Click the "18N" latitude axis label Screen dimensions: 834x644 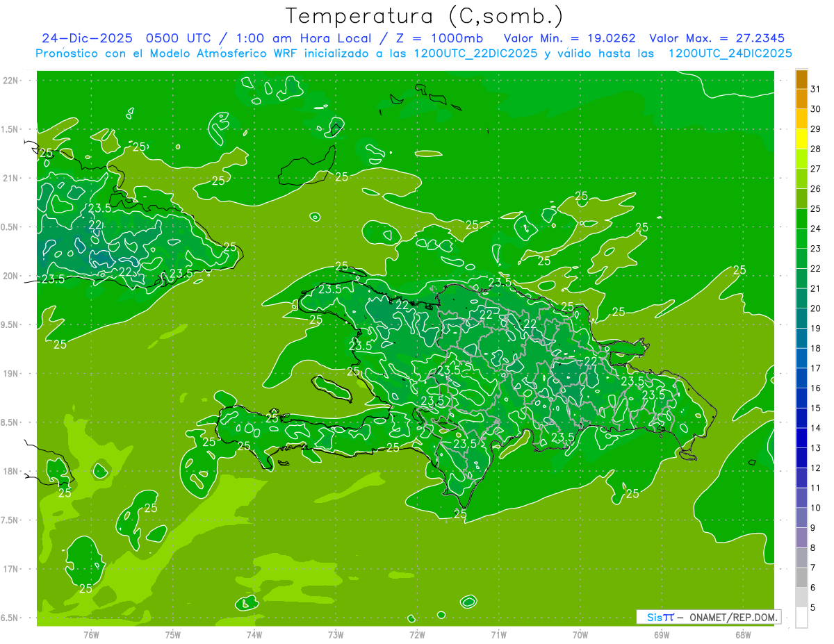click(x=11, y=471)
